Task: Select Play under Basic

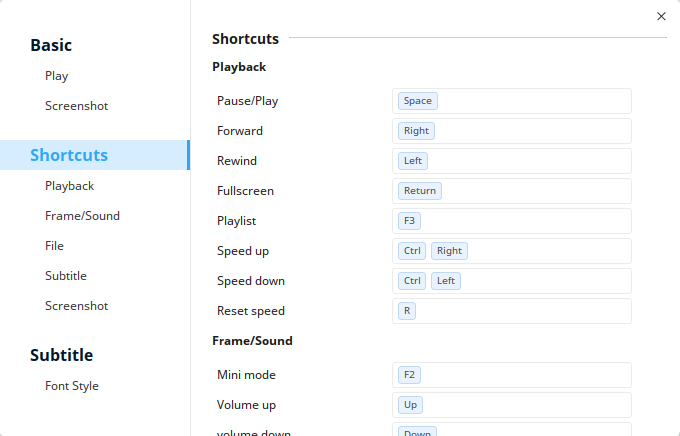Action: pyautogui.click(x=57, y=76)
